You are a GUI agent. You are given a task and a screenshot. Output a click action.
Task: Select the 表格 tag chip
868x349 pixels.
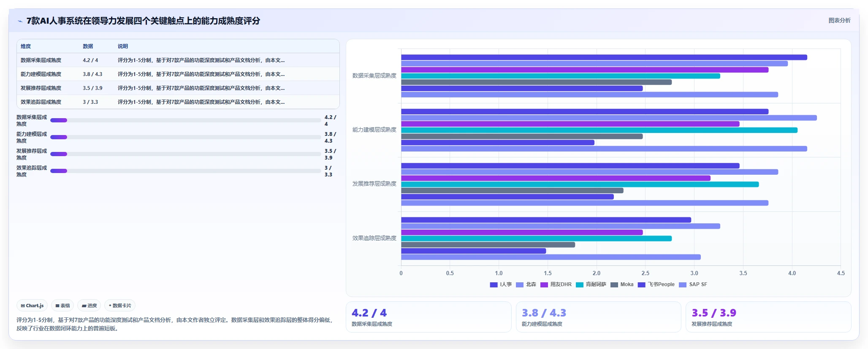63,306
